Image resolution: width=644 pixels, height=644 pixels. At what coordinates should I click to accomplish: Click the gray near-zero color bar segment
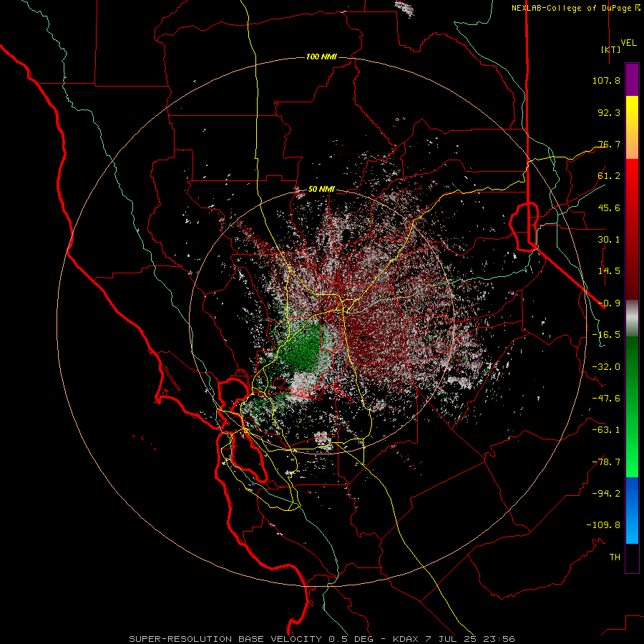632,318
